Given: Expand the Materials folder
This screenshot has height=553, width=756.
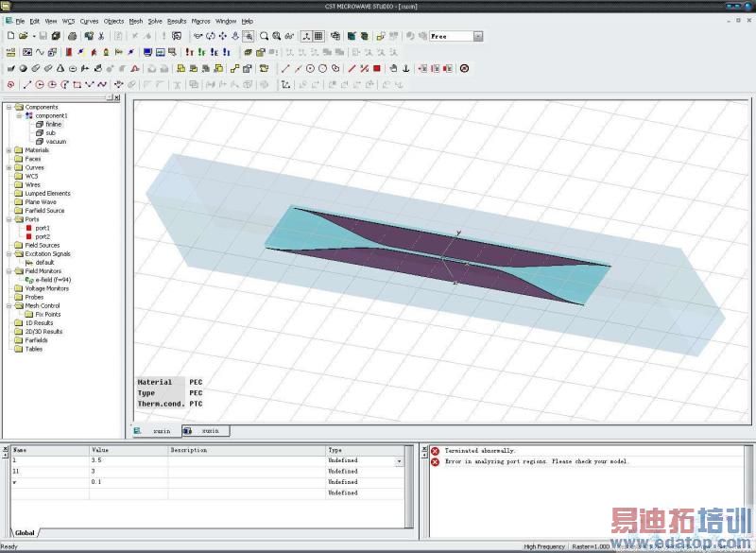Looking at the screenshot, I should pos(9,150).
